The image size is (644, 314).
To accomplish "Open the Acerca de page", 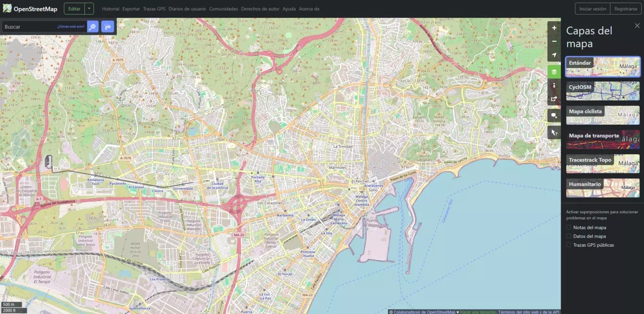I will point(309,9).
